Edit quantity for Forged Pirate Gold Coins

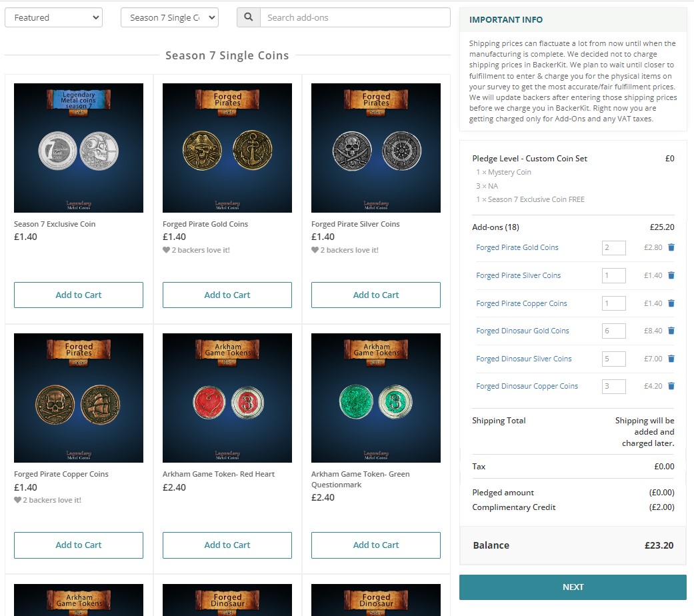[613, 248]
